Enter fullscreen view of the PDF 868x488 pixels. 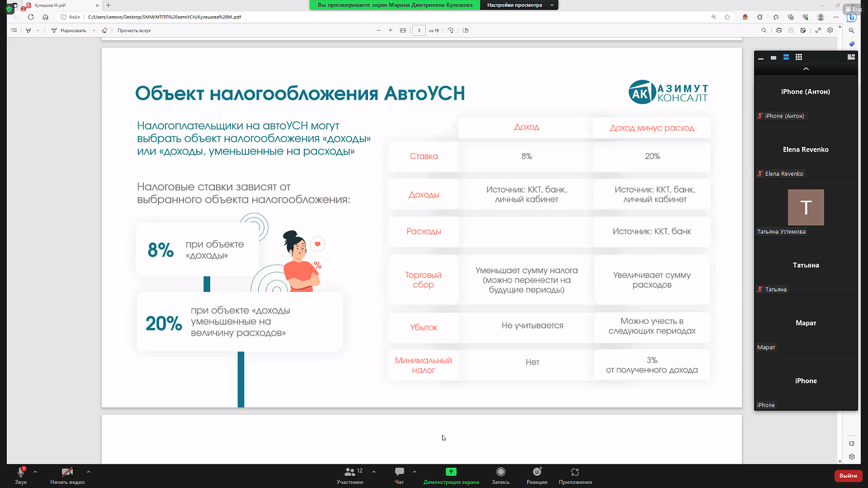point(817,29)
